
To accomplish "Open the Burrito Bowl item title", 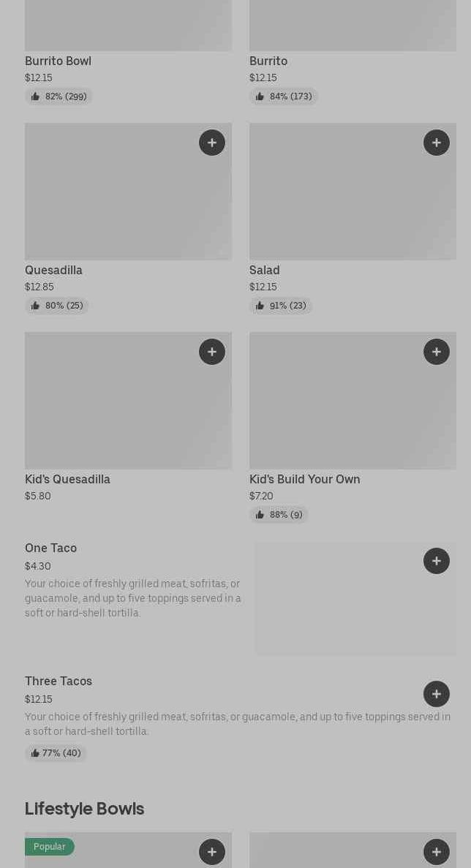I will [58, 61].
